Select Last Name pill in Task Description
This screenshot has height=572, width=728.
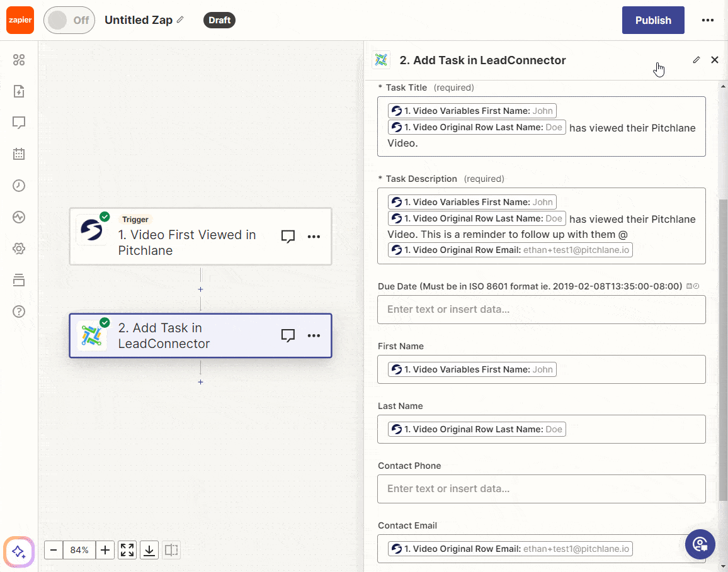click(x=477, y=218)
